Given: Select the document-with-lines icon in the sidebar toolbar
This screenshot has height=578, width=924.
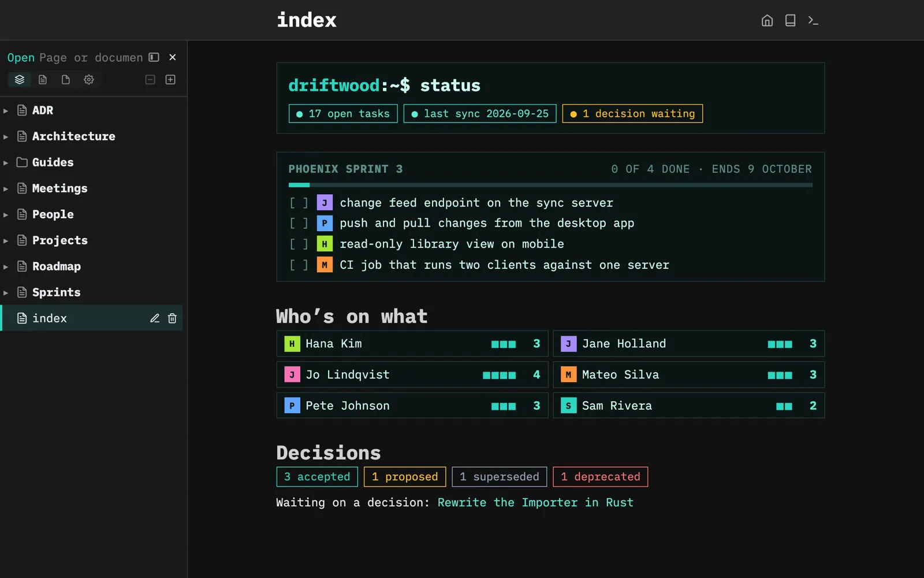Looking at the screenshot, I should pyautogui.click(x=43, y=80).
